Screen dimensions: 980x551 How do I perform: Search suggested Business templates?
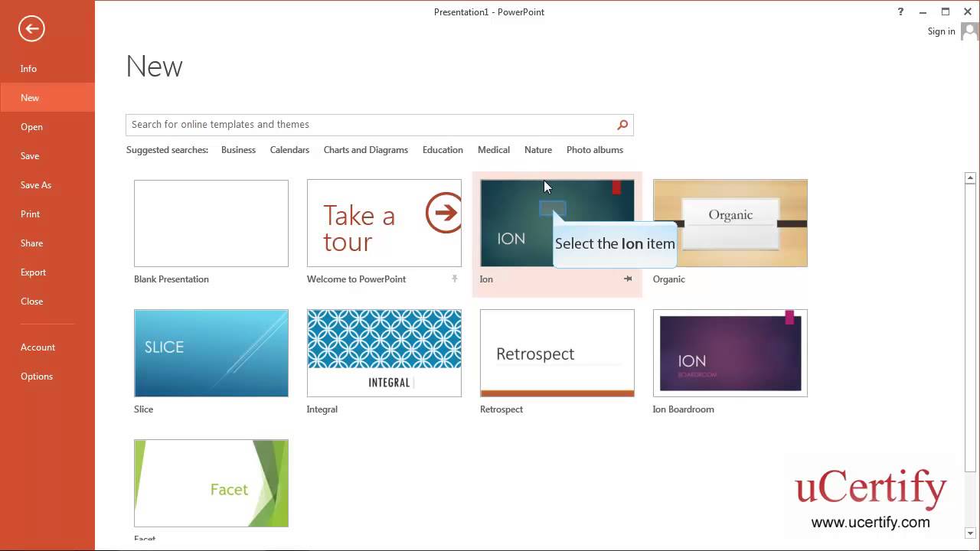click(238, 150)
